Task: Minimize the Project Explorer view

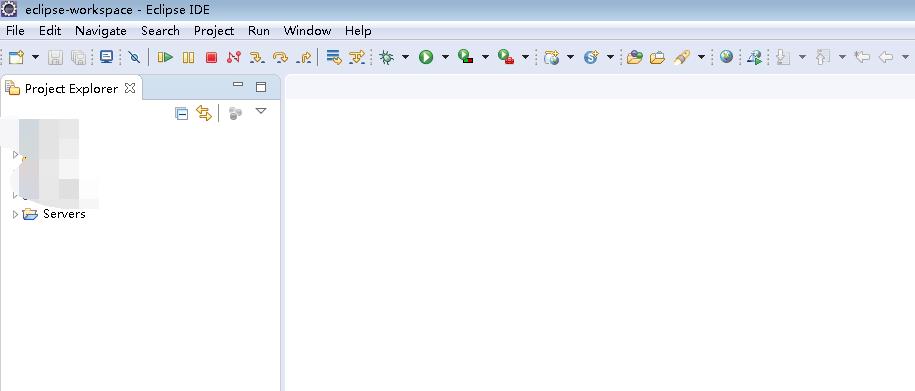Action: pyautogui.click(x=238, y=85)
